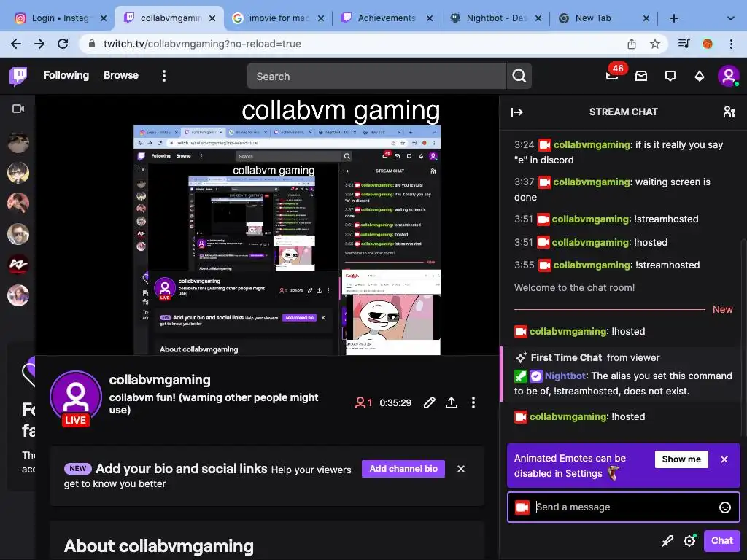
Task: Switch to the imovie for mac tab
Action: 276,18
